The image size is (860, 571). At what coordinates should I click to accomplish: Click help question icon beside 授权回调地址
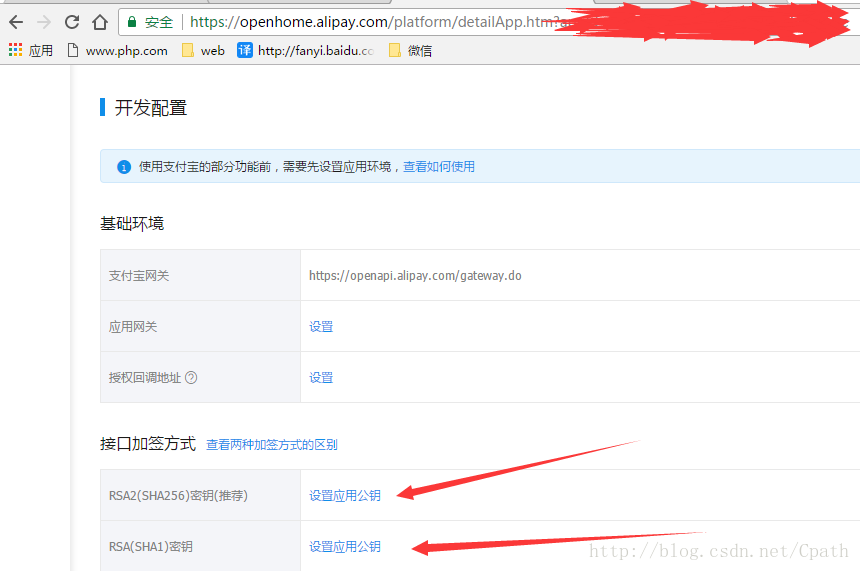191,377
